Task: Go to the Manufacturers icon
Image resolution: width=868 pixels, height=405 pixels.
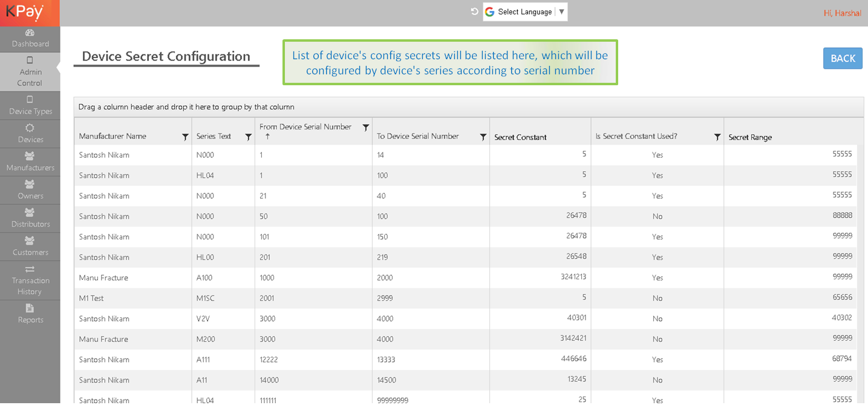Action: (x=30, y=157)
